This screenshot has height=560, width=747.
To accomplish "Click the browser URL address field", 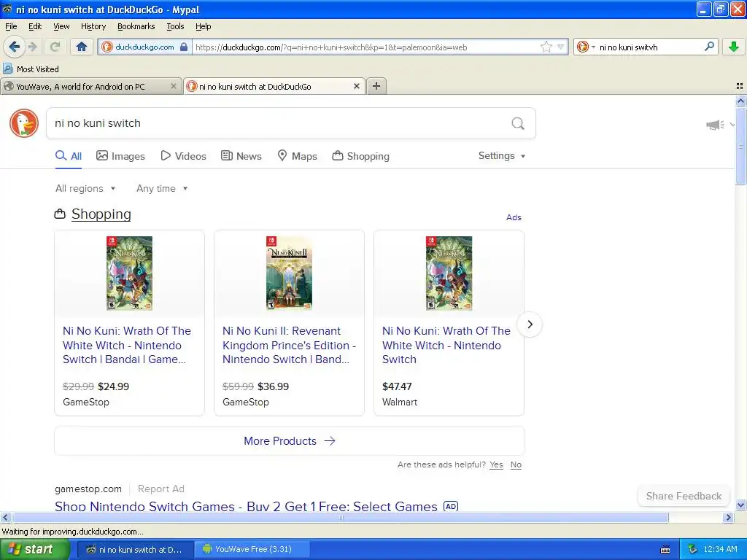I will 366,47.
